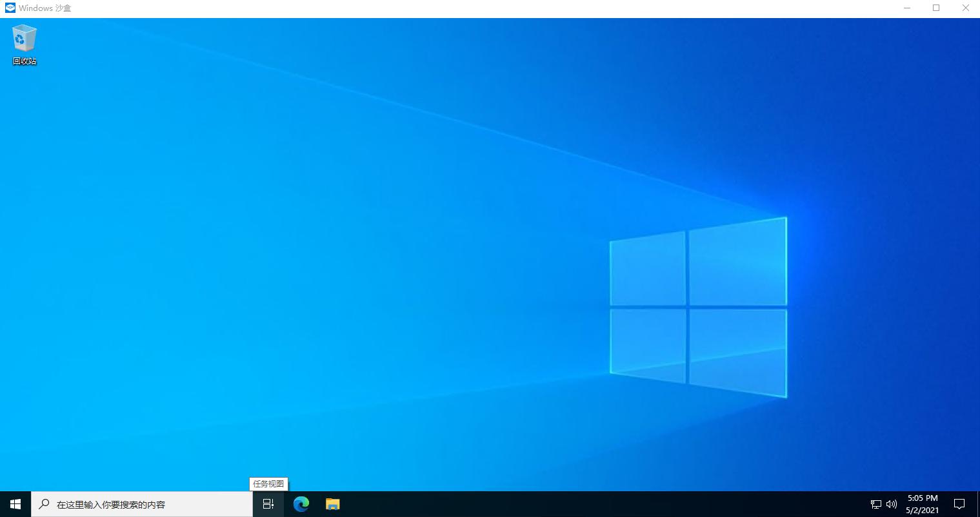Open the Action Center notification icon
The width and height of the screenshot is (980, 517).
coord(959,504)
